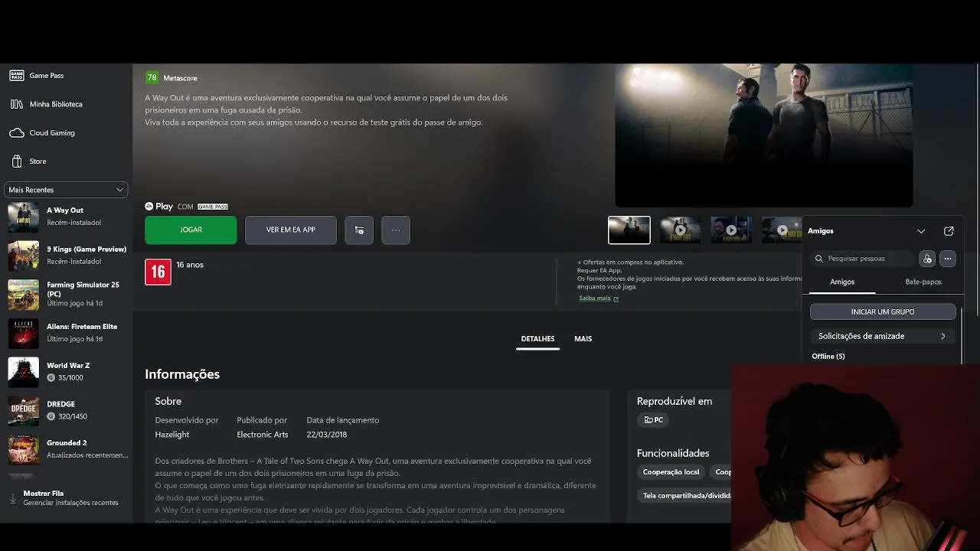Click developer name Hazelight
Image resolution: width=980 pixels, height=551 pixels.
[x=172, y=435]
